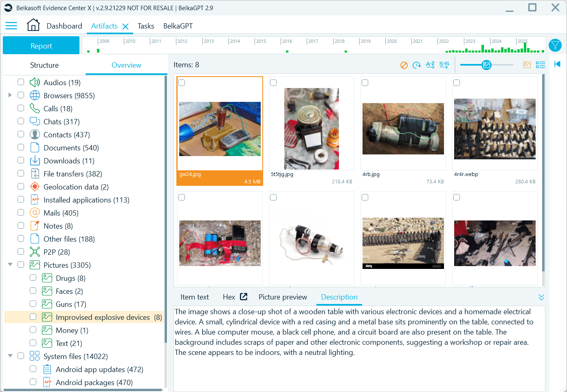Open BelkaGPT from the top navigation
The width and height of the screenshot is (567, 392).
[178, 26]
